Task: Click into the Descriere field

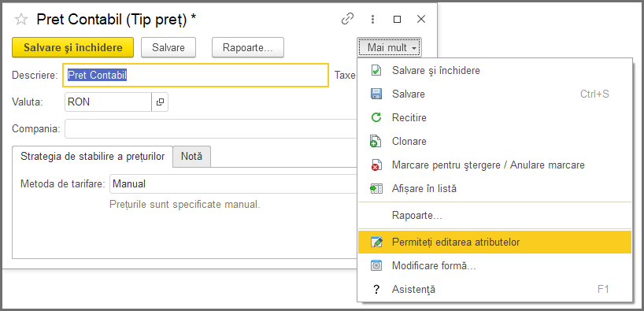Action: tap(195, 75)
